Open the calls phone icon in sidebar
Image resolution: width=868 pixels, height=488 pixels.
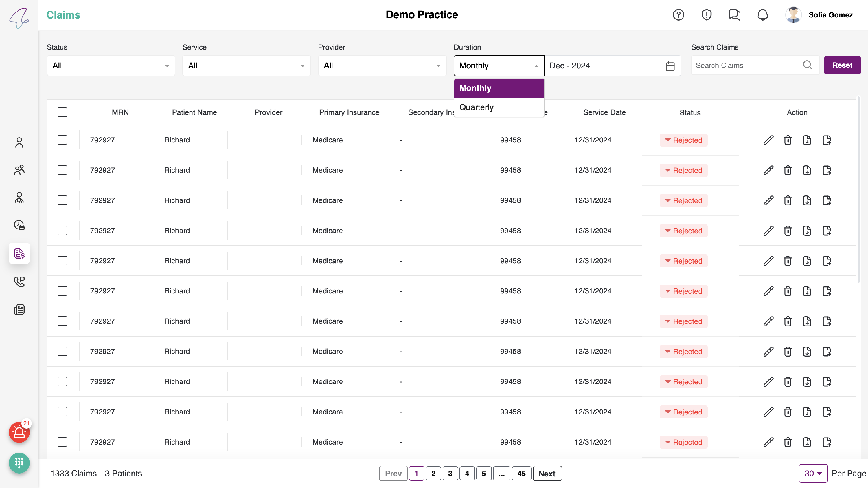19,282
